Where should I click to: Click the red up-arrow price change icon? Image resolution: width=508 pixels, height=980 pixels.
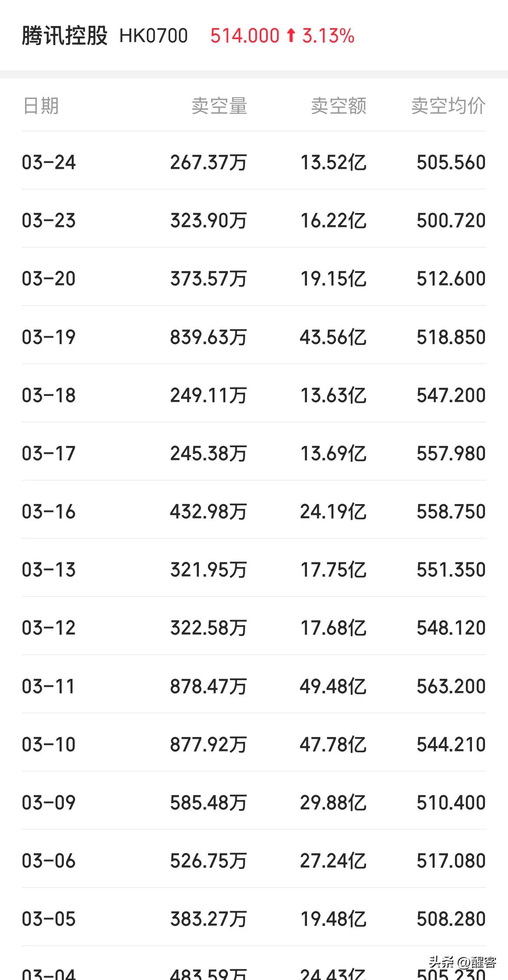291,36
